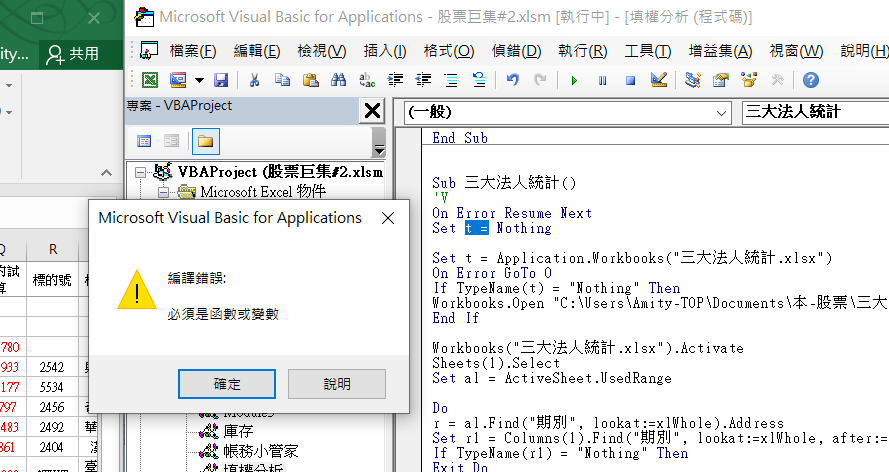Click the greyed Toolbox icon
This screenshot has width=889, height=472.
777,80
